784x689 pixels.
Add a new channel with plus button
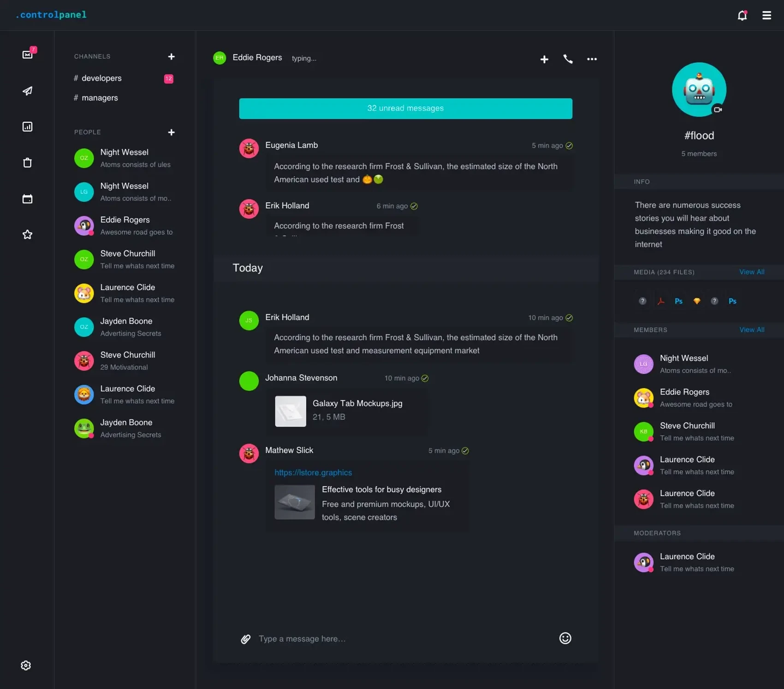click(x=171, y=56)
